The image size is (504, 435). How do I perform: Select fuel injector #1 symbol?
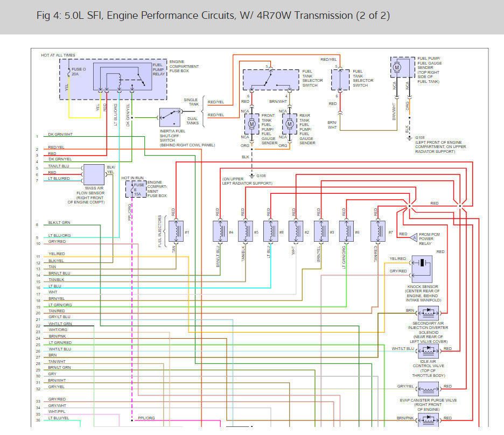click(x=176, y=231)
